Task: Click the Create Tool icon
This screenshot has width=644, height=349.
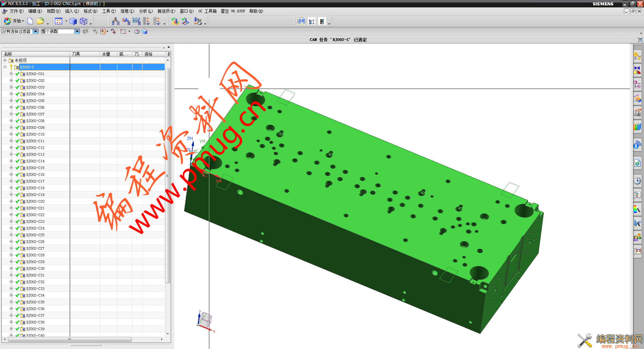Action: [116, 21]
